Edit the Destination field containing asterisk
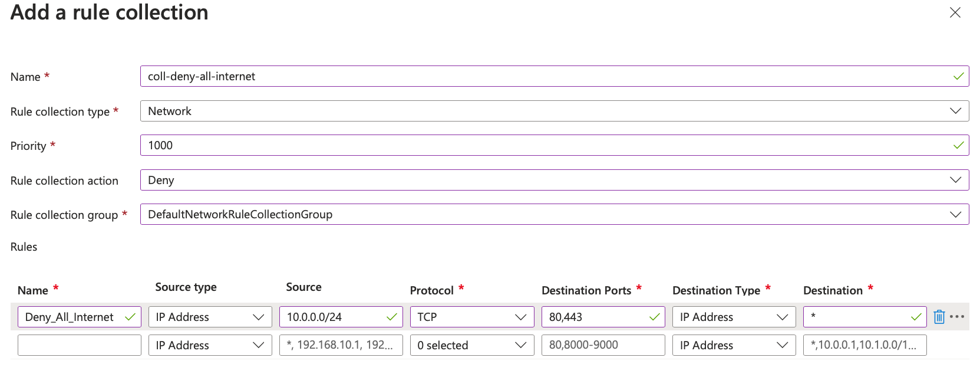 (857, 317)
